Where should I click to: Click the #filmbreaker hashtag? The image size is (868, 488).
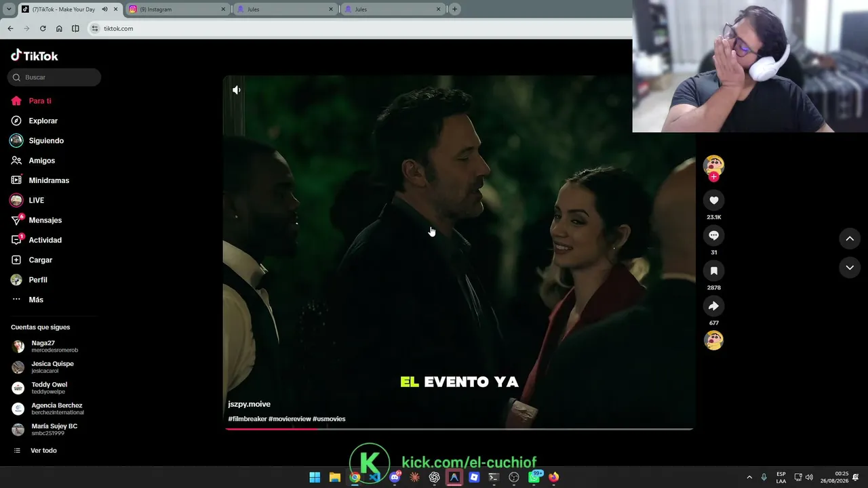pos(248,419)
